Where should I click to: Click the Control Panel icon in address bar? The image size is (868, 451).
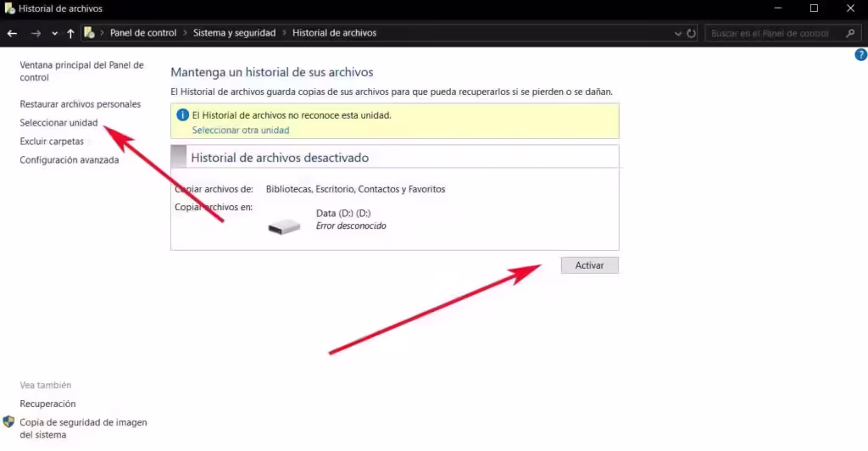tap(89, 33)
